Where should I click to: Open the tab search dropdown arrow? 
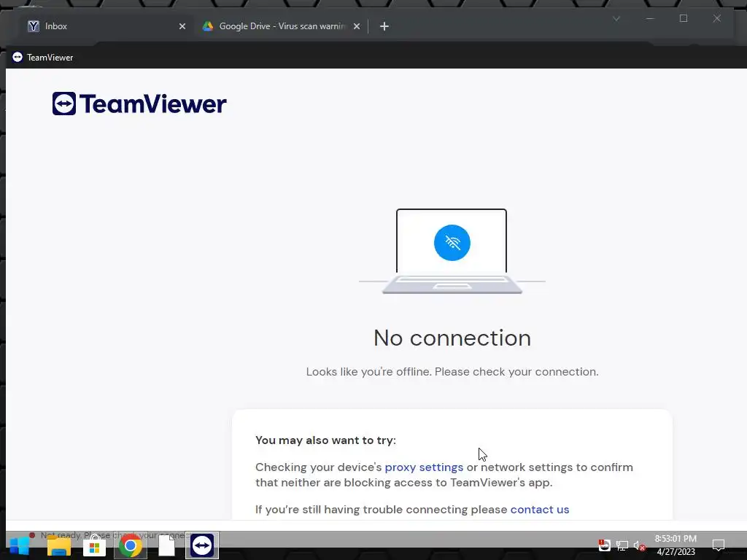(616, 18)
